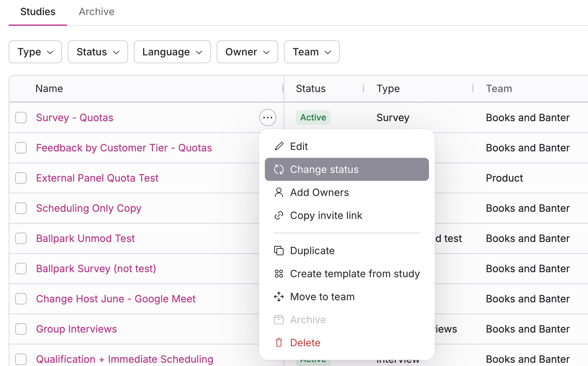Image resolution: width=588 pixels, height=366 pixels.
Task: Click the Copy invite link chain icon
Action: 279,215
